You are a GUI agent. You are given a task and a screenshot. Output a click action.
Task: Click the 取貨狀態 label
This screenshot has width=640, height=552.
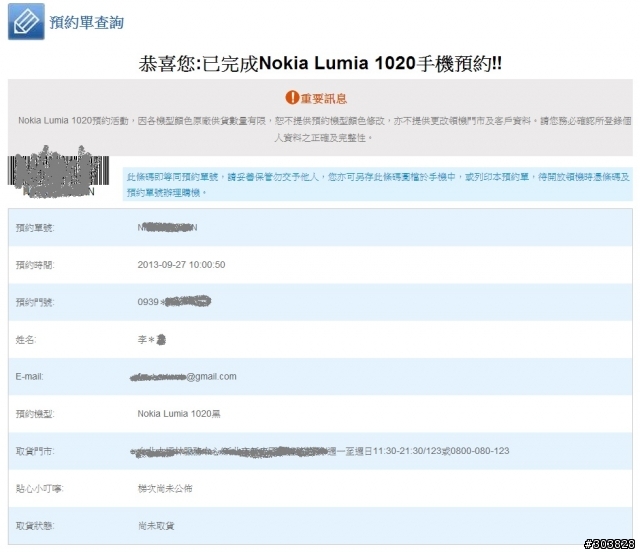point(35,526)
